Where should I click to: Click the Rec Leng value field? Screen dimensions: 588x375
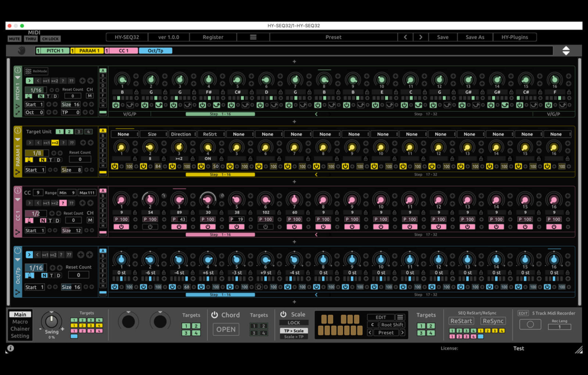(559, 327)
